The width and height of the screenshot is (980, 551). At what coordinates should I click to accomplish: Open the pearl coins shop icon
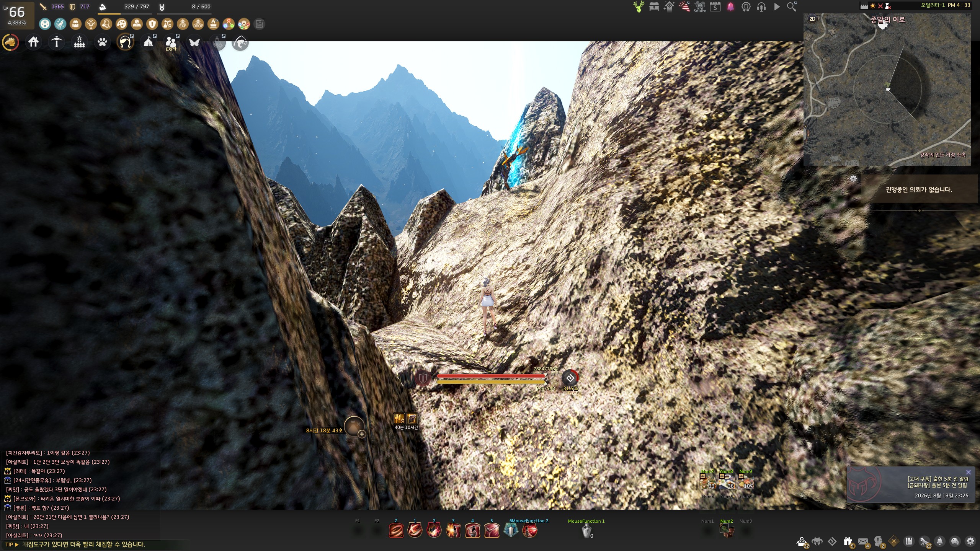click(x=955, y=541)
